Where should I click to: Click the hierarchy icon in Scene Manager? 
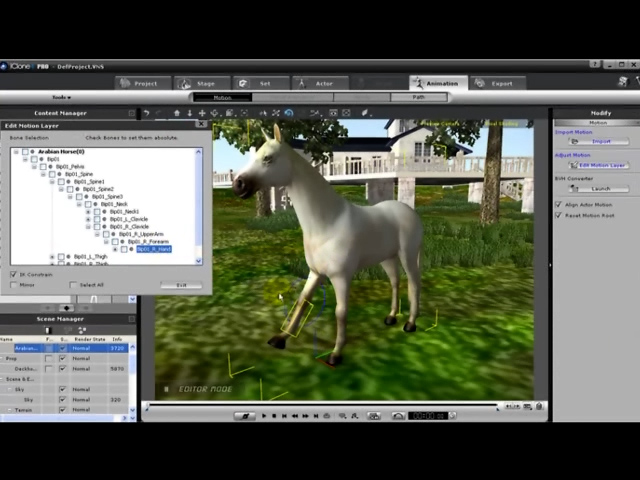[82, 330]
